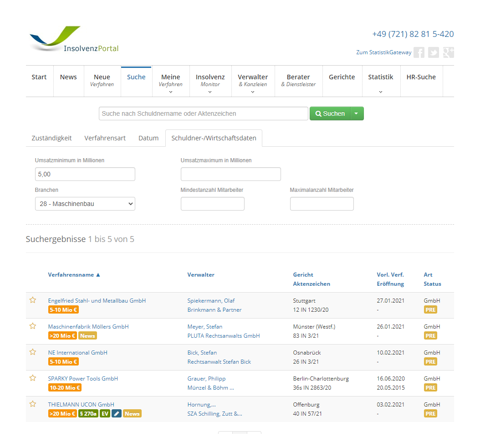
Task: Switch to the Verfahrensart tab
Action: pos(105,138)
